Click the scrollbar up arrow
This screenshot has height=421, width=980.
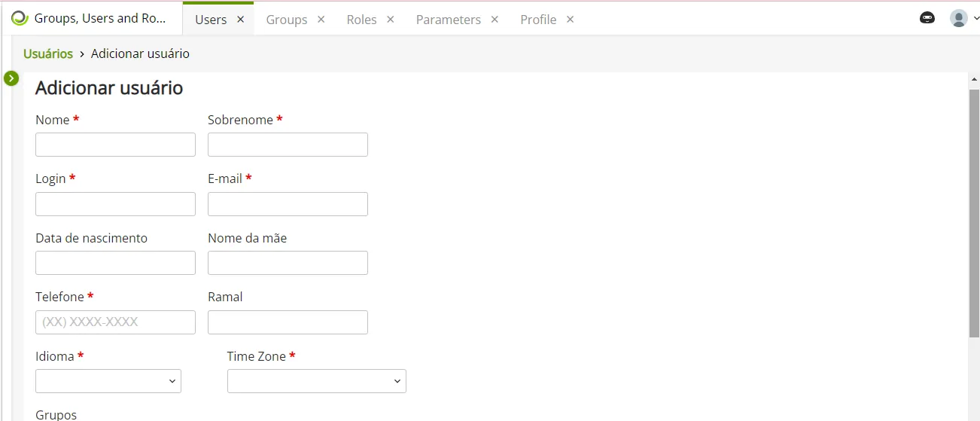point(974,79)
